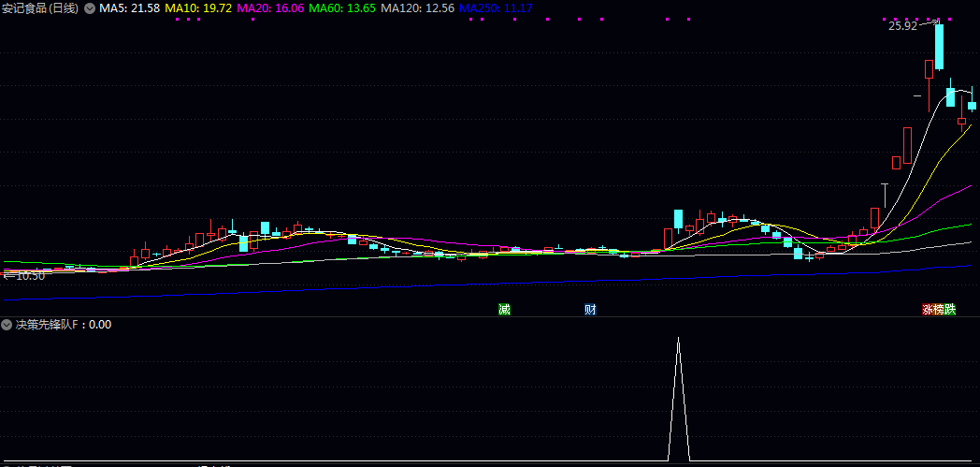Click the orange 榜 marker icon

pos(939,310)
